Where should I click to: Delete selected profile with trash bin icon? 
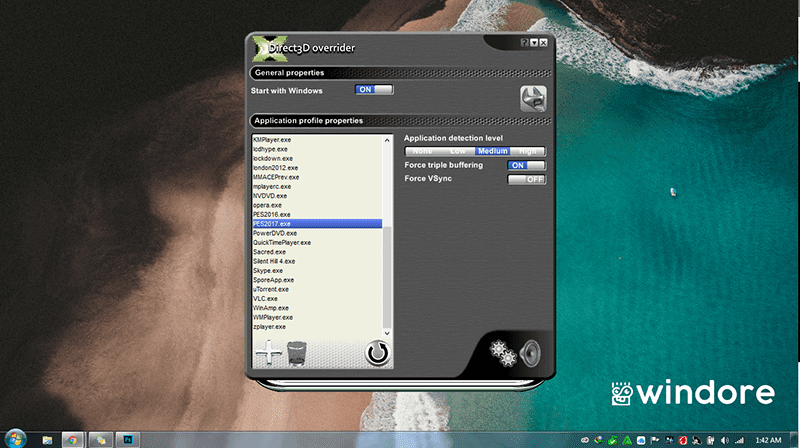(x=296, y=353)
